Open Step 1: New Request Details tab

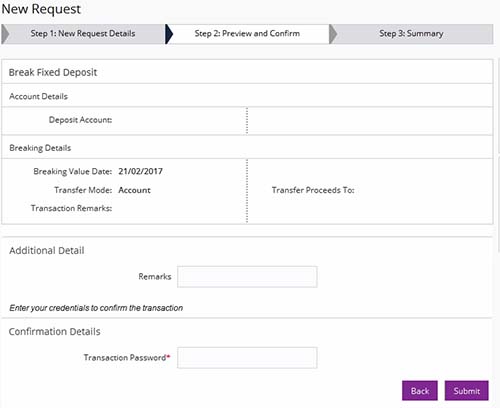coord(83,34)
